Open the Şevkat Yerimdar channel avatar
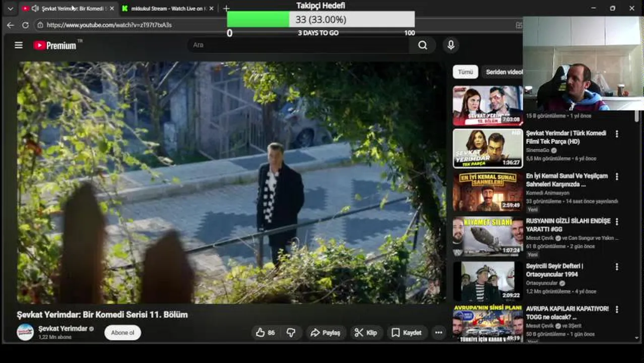The width and height of the screenshot is (644, 363). (x=25, y=332)
